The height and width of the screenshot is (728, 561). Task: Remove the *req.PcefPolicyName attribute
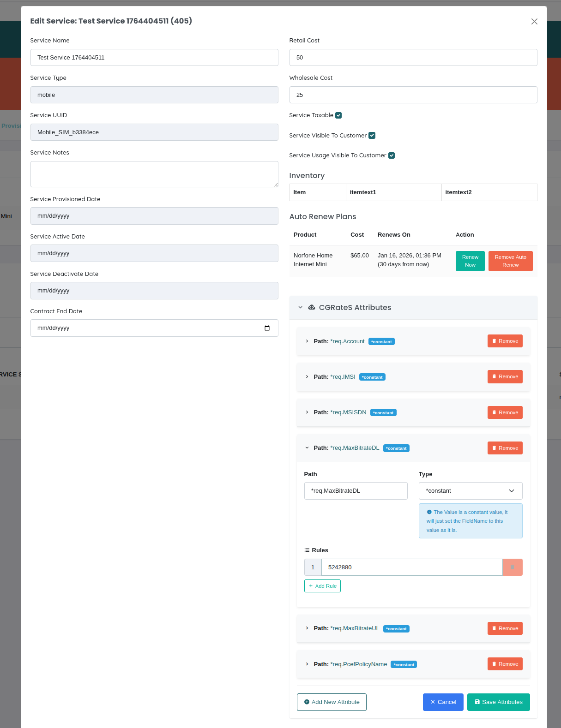pyautogui.click(x=505, y=664)
